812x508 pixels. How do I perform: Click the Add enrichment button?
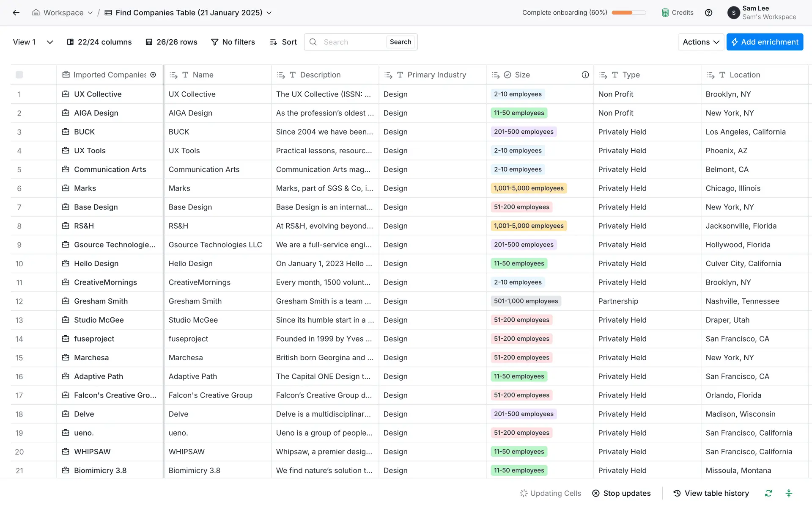[765, 42]
